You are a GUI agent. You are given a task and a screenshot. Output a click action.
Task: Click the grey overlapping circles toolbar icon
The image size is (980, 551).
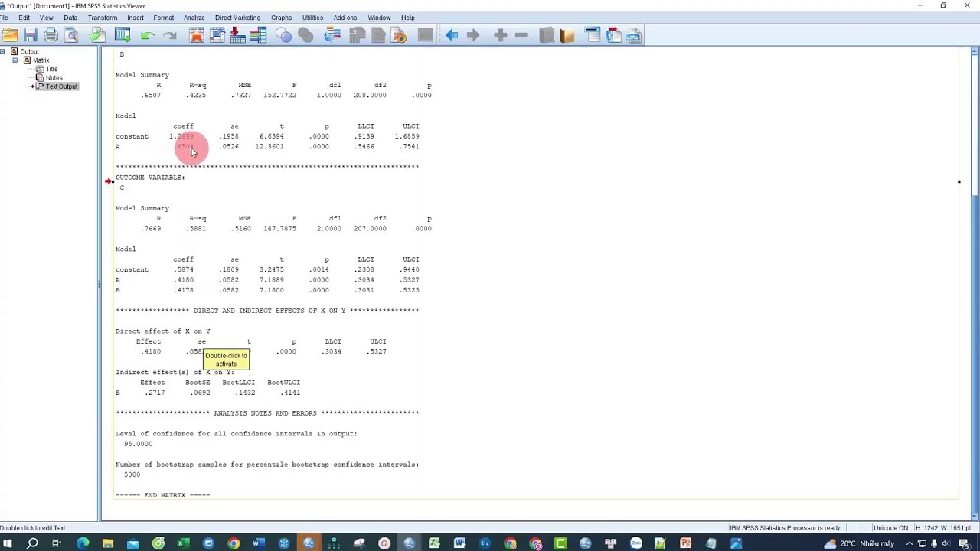coord(305,35)
